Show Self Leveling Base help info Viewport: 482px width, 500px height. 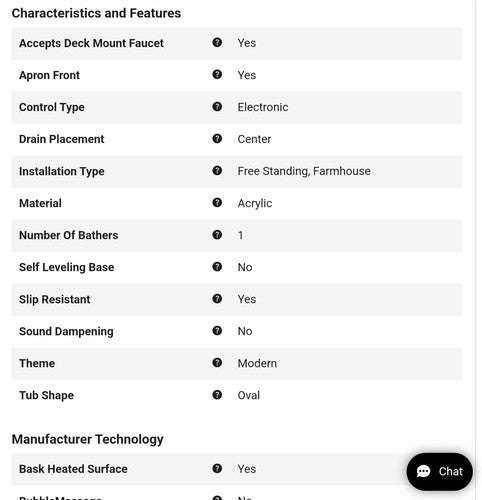tap(217, 266)
